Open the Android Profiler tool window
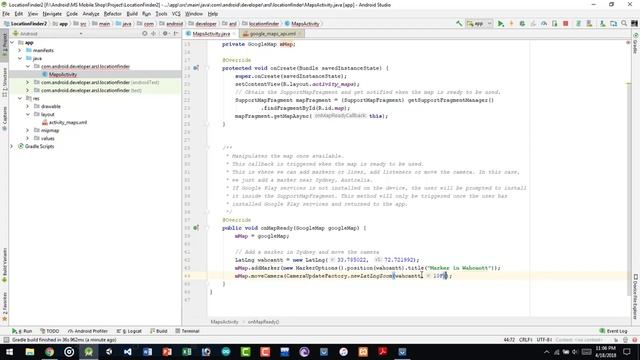 pyautogui.click(x=88, y=331)
